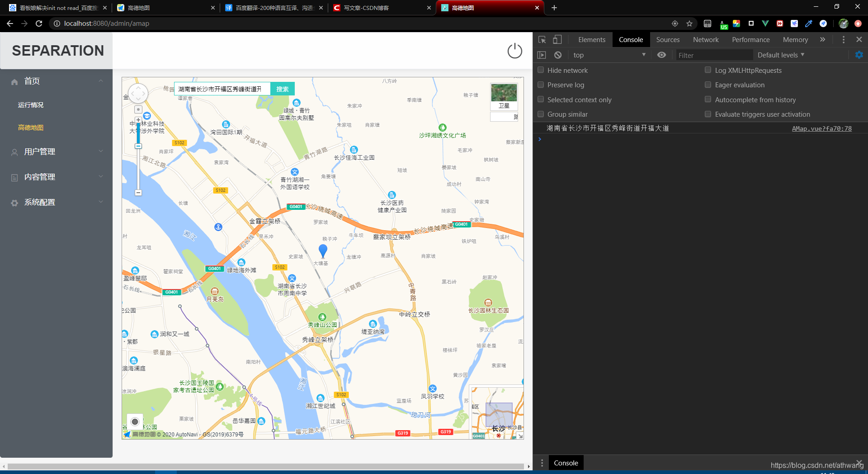
Task: Show more DevTools tabs chevron
Action: pyautogui.click(x=822, y=40)
